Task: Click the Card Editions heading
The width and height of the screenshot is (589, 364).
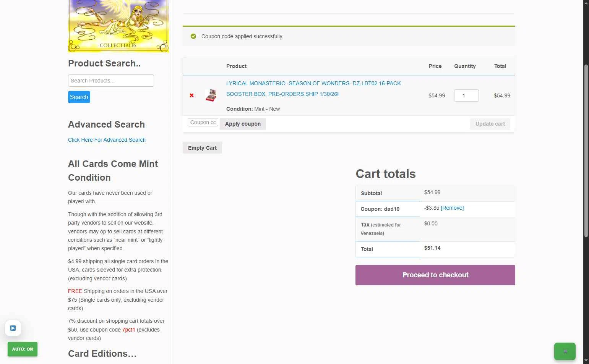Action: [102, 354]
